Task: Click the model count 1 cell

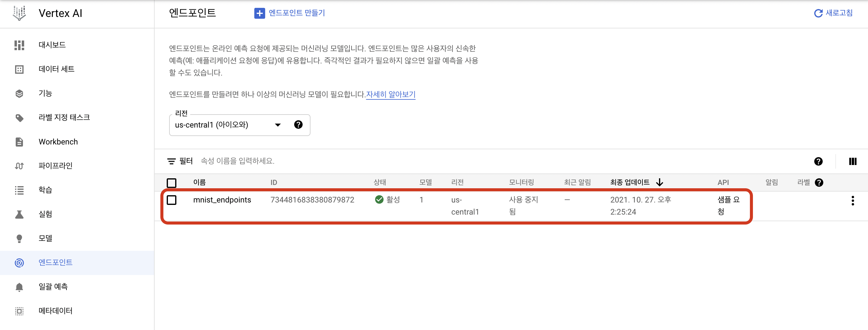Action: pyautogui.click(x=421, y=200)
